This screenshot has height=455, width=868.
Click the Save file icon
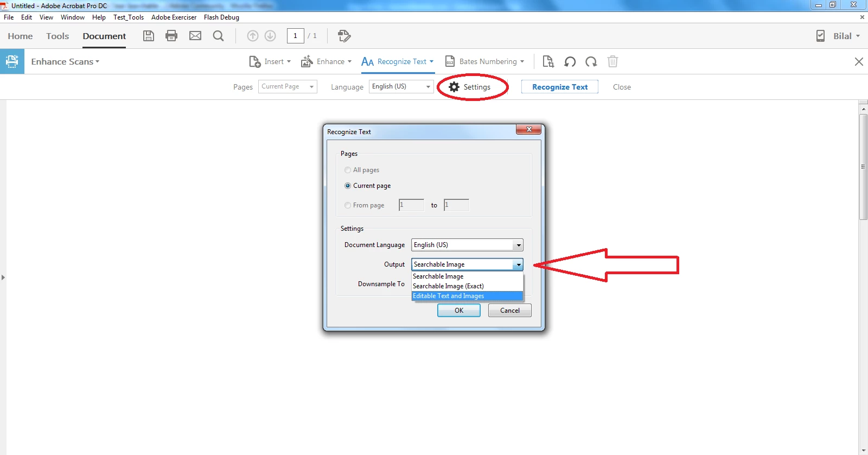click(149, 36)
